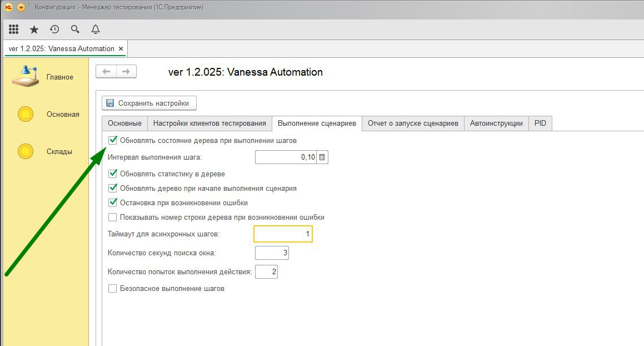This screenshot has width=644, height=346.
Task: Toggle Обновлять статистику в дереве checkbox
Action: tap(113, 174)
